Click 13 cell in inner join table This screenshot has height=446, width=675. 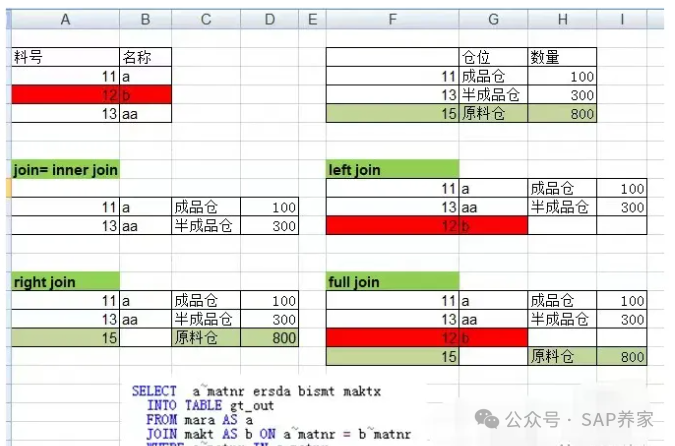pos(65,226)
